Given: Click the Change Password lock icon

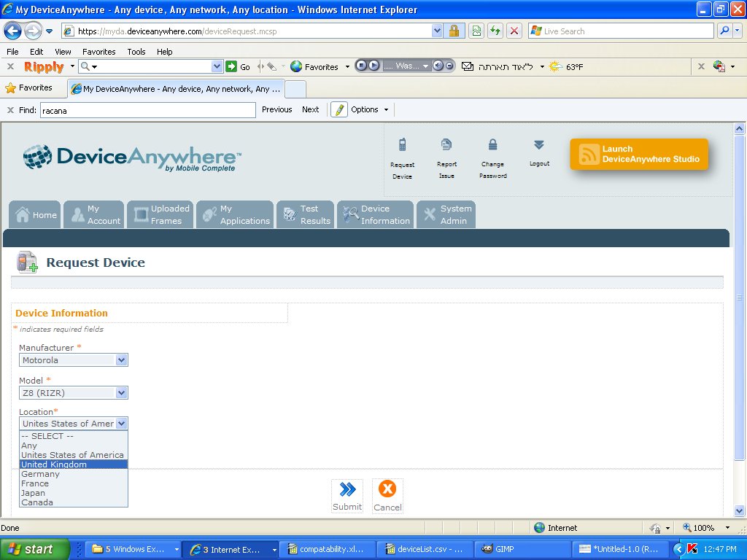Looking at the screenshot, I should (492, 144).
